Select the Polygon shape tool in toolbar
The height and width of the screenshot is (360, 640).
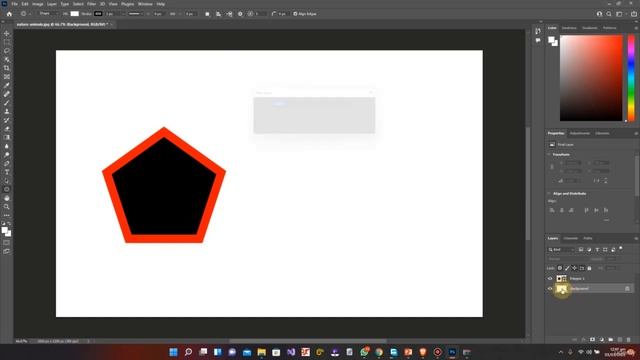point(7,189)
